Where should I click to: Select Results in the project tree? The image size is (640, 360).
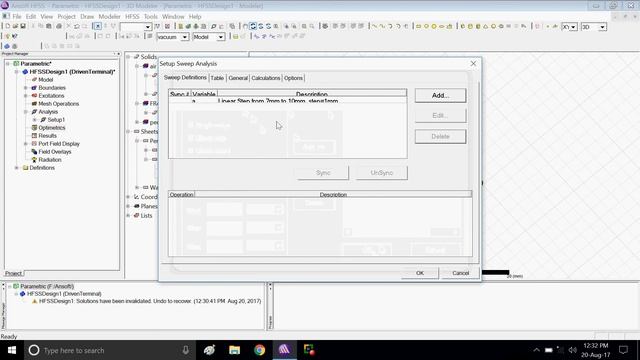[47, 136]
